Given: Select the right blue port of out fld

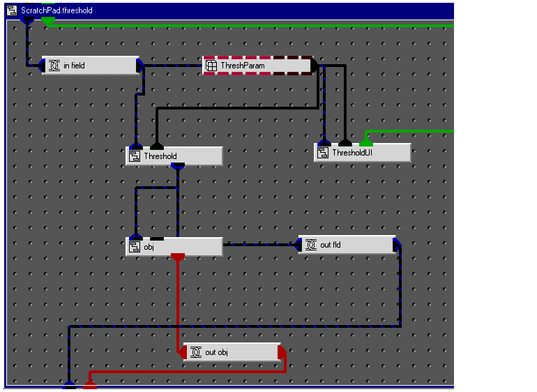Looking at the screenshot, I should point(397,245).
